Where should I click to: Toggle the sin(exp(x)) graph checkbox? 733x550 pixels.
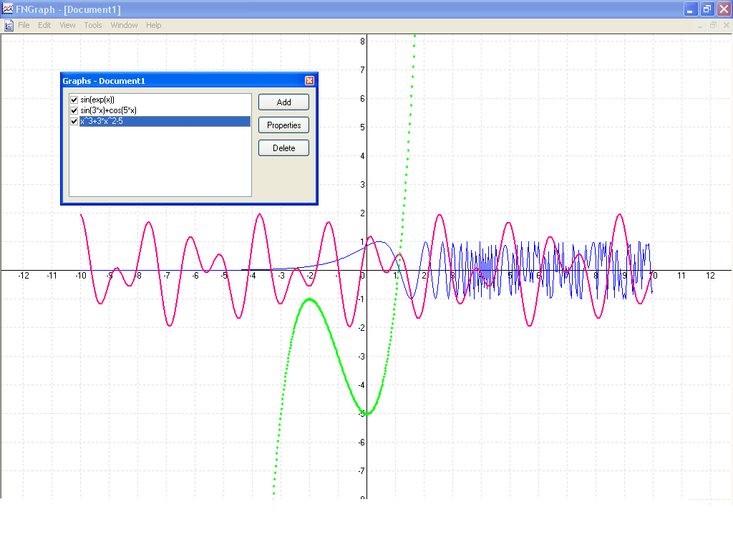74,100
